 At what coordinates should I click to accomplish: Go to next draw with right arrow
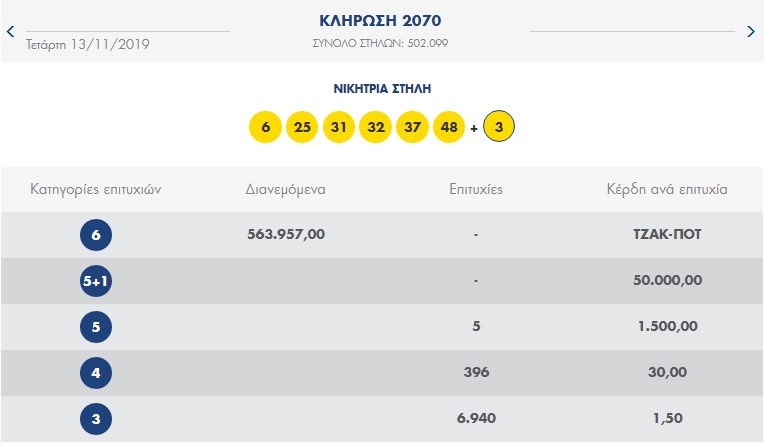click(x=751, y=32)
